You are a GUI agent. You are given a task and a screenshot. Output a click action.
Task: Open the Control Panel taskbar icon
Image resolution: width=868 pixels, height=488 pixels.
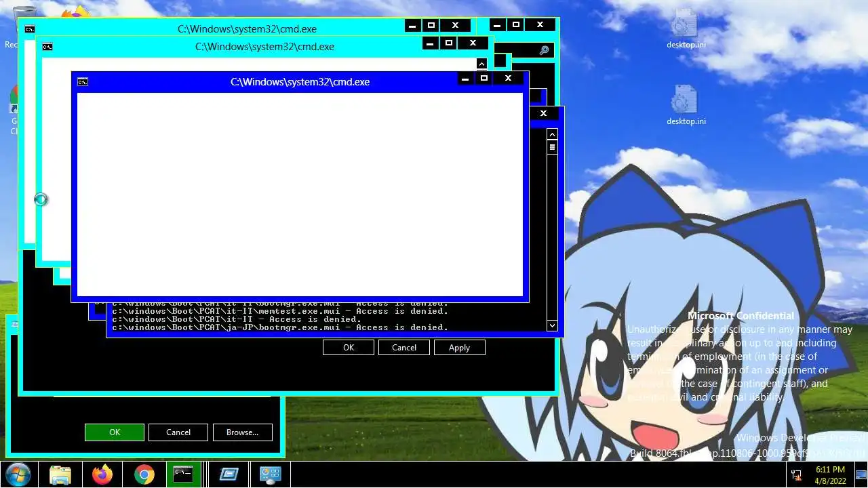coord(271,474)
